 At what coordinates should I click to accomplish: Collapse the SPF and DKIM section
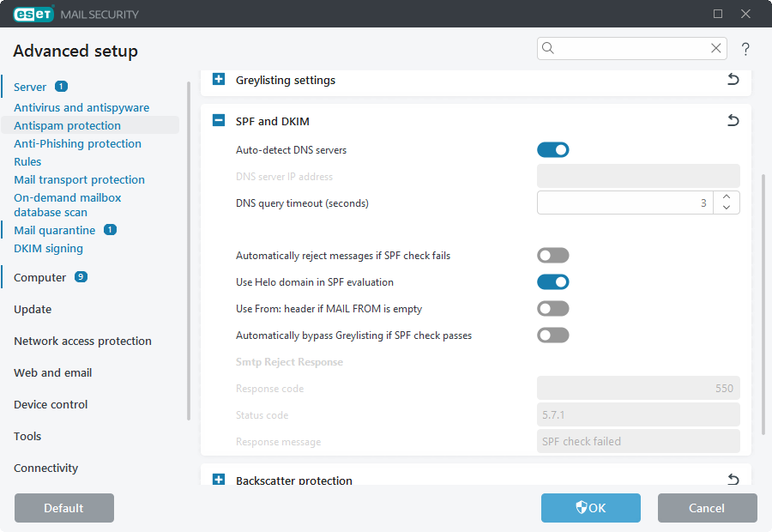coord(219,121)
